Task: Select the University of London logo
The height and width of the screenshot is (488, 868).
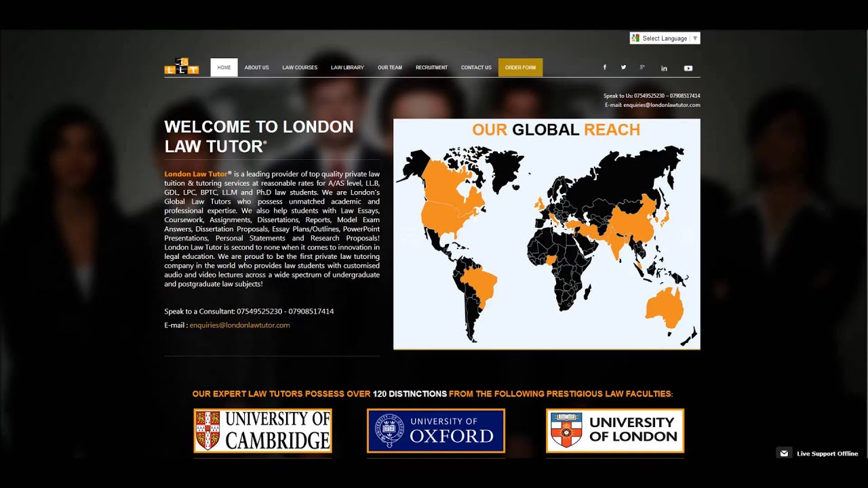Action: [615, 430]
